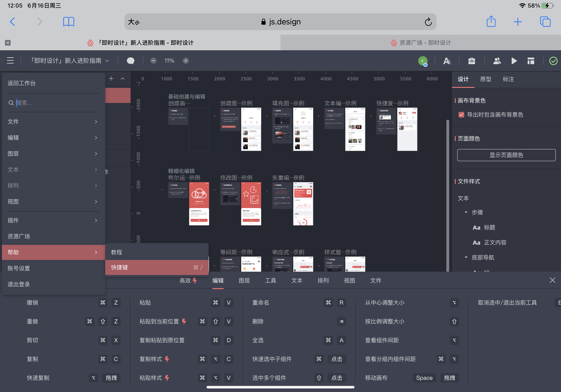Image resolution: width=561 pixels, height=392 pixels.
Task: Open Safari share sheet icon
Action: coord(491,21)
